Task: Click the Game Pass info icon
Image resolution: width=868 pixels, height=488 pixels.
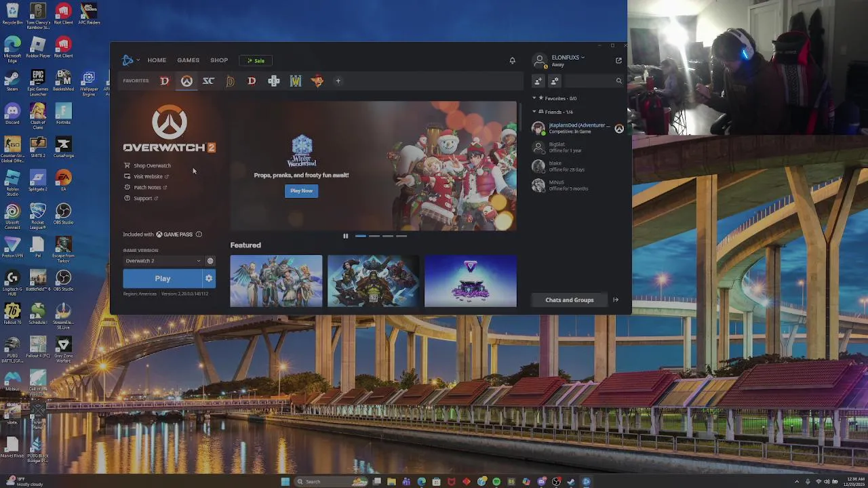Action: pos(199,235)
